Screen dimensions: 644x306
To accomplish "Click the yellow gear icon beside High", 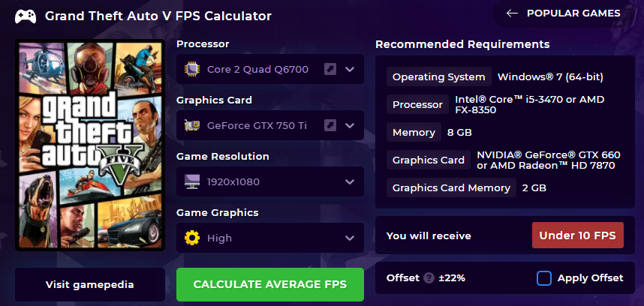I will pyautogui.click(x=192, y=238).
